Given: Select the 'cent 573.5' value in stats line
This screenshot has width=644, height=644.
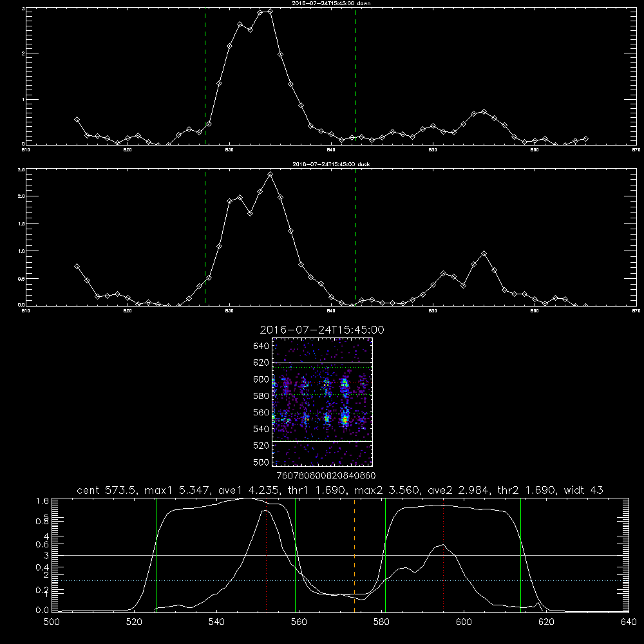Looking at the screenshot, I should [108, 490].
